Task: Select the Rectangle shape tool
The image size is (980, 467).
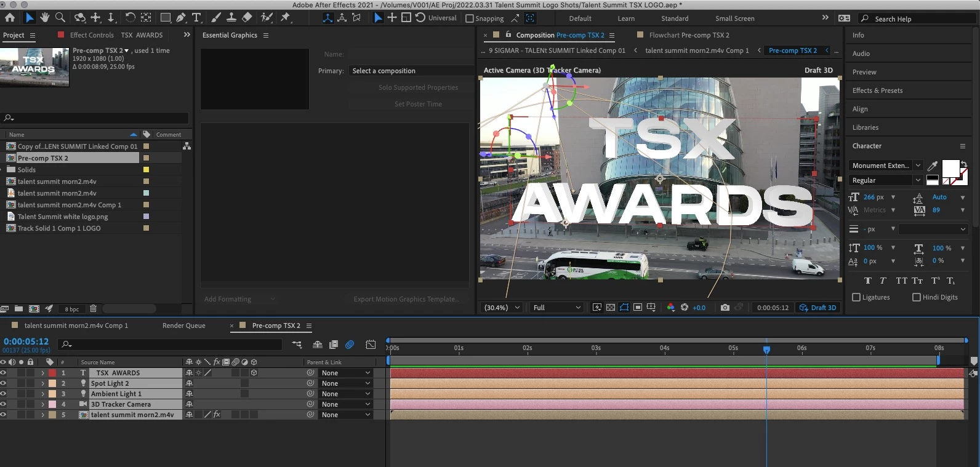Action: pyautogui.click(x=166, y=17)
